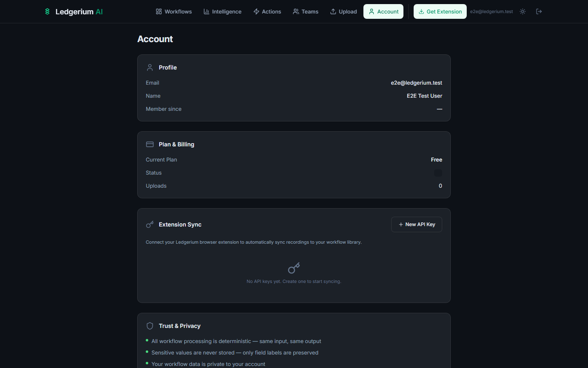Click the e2e@ledgerium.test email in header

tap(491, 11)
